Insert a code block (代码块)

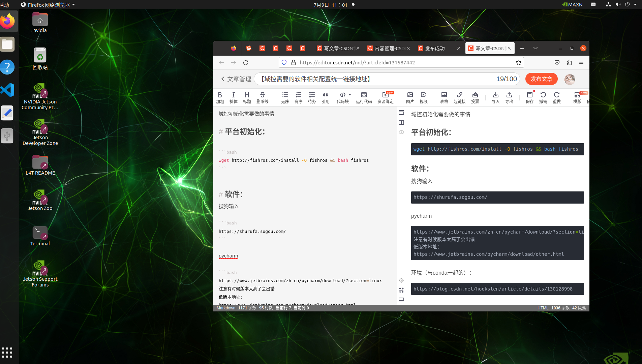coord(343,97)
